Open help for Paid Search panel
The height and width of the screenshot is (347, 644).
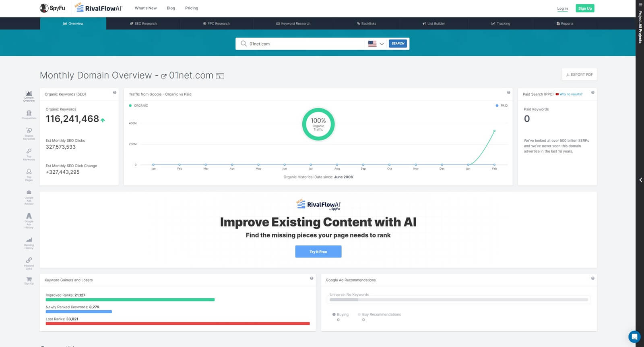pos(593,93)
